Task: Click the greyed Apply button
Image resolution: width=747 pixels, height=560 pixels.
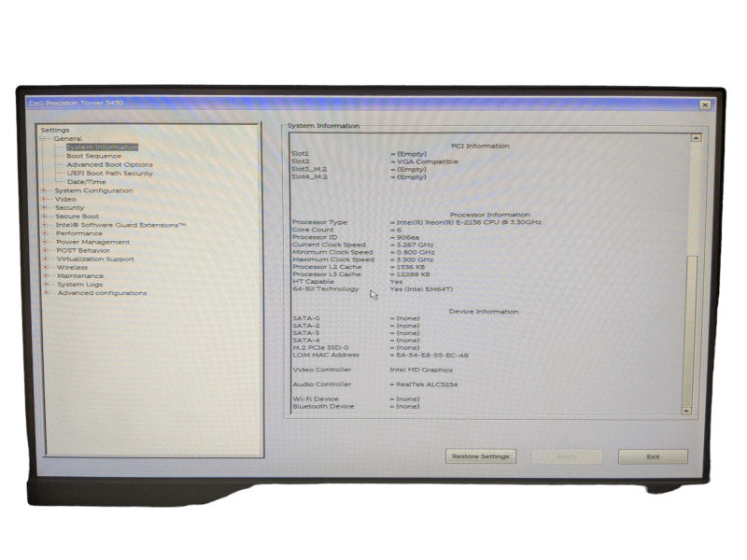Action: (x=567, y=457)
